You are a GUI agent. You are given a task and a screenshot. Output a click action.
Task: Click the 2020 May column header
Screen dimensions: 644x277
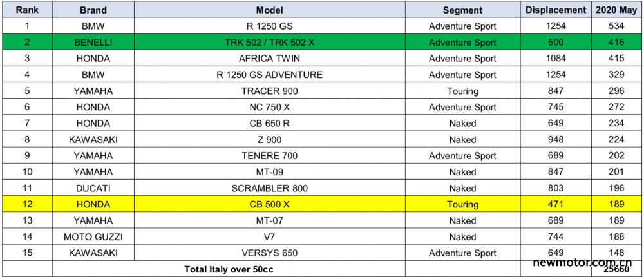616,10
